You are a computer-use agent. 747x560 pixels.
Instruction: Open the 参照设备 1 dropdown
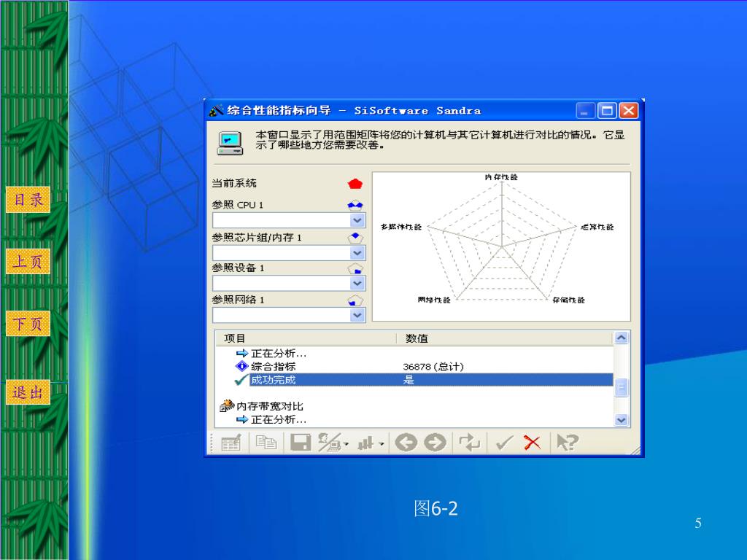357,284
